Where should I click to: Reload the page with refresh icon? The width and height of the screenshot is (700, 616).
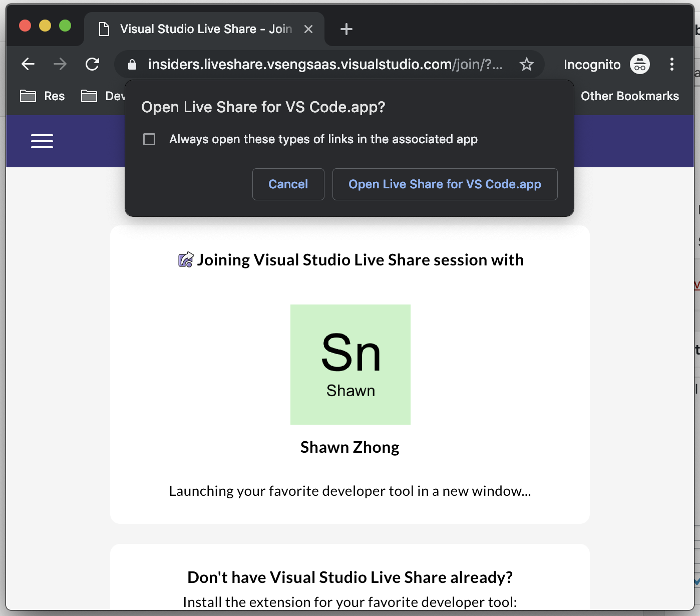point(92,64)
